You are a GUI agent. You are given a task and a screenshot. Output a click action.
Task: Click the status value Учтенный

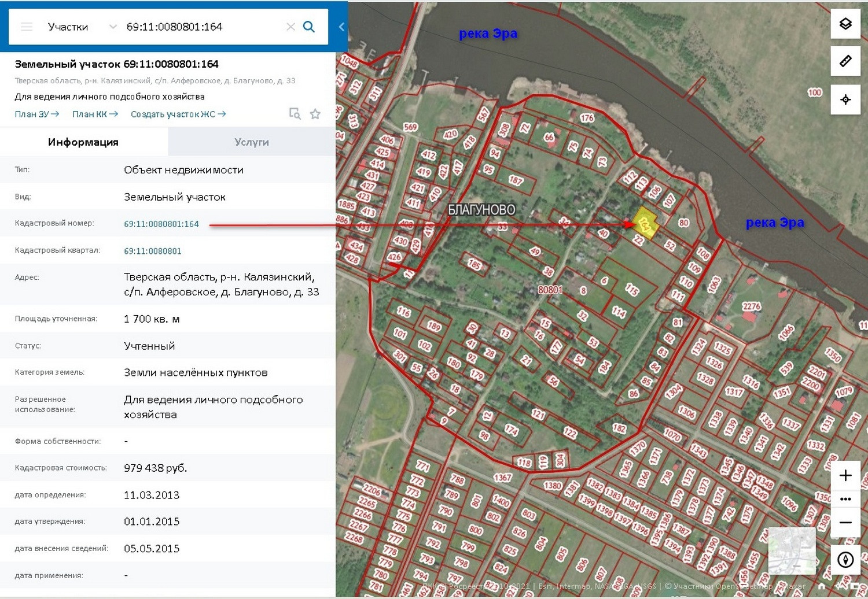(149, 346)
